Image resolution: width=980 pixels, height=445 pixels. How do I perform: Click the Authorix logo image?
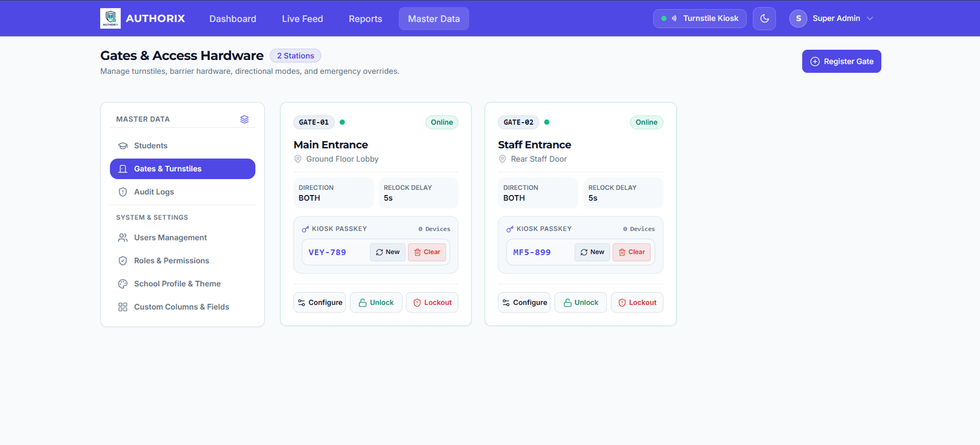(110, 18)
